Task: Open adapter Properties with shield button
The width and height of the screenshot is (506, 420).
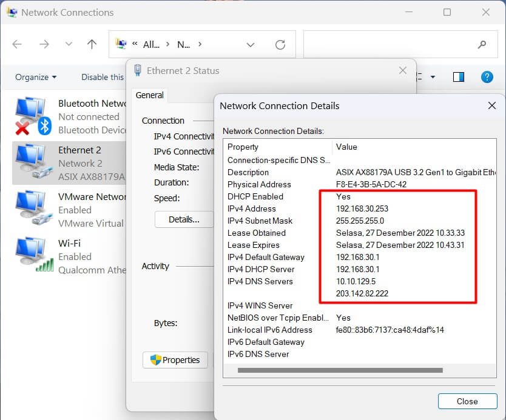Action: pyautogui.click(x=175, y=360)
